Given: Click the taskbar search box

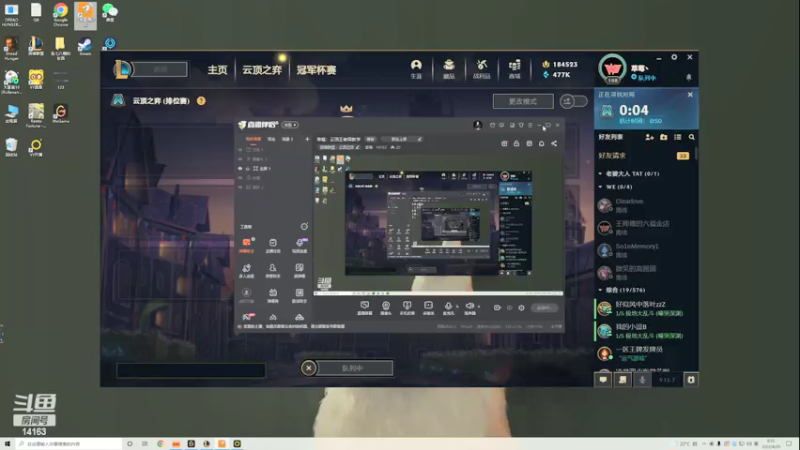Looking at the screenshot, I should coord(68,444).
